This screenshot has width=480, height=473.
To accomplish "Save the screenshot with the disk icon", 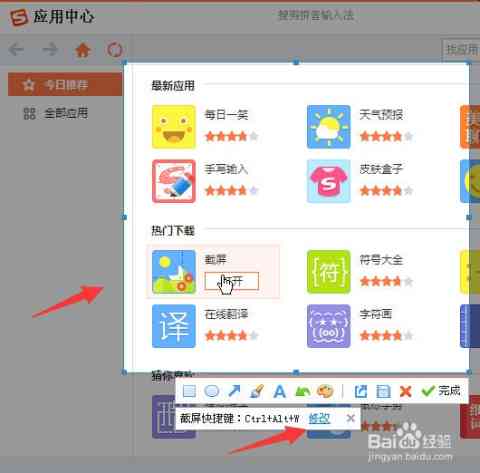I will (x=383, y=391).
